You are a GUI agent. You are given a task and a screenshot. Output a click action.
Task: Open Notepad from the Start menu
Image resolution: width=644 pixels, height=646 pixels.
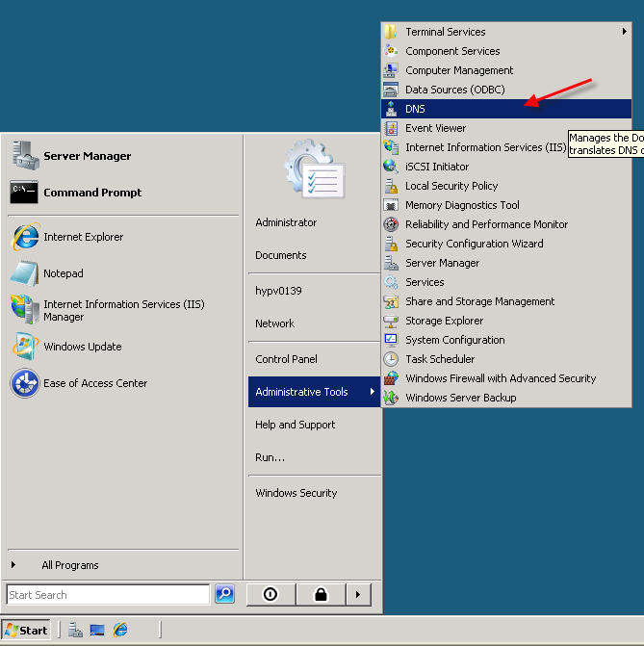[24, 273]
